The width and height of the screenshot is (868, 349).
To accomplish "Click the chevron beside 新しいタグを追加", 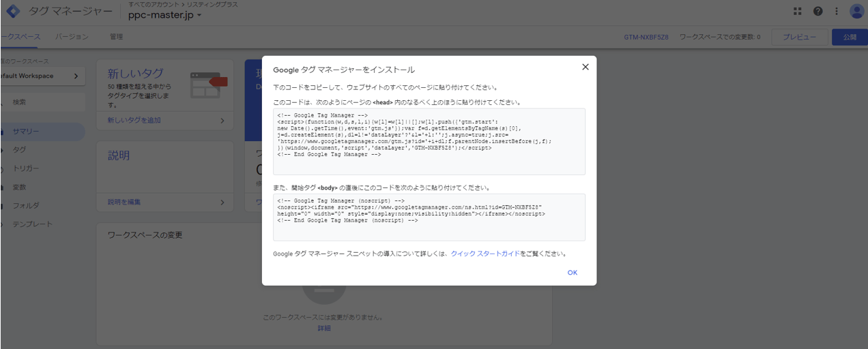I will pyautogui.click(x=222, y=121).
